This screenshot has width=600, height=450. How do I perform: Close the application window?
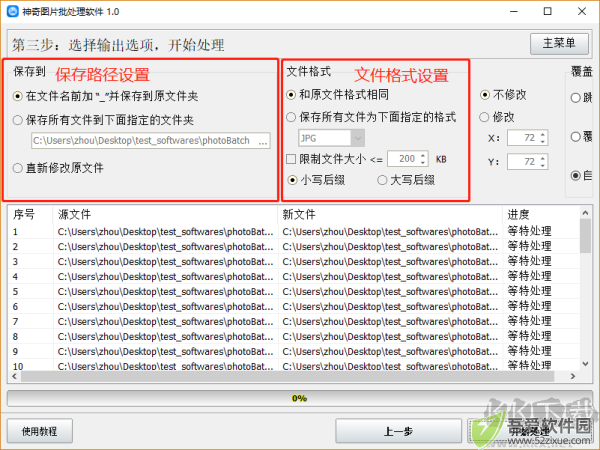(582, 11)
